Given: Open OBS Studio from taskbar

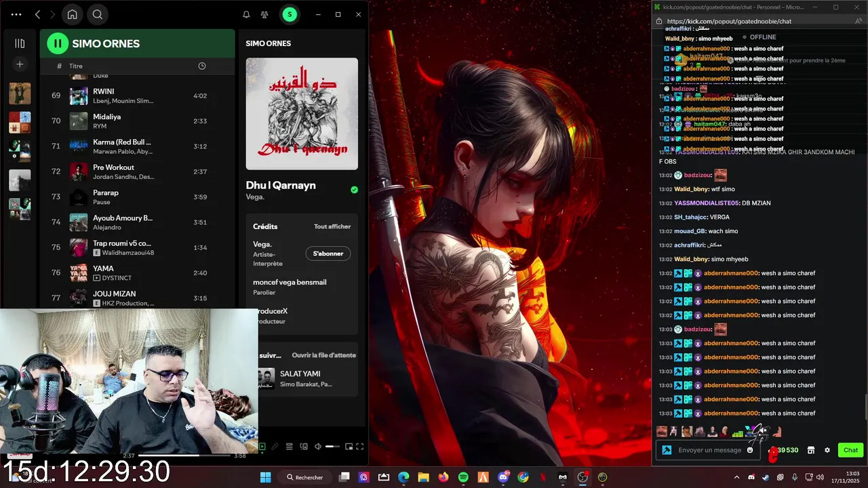Looking at the screenshot, I should tap(583, 477).
